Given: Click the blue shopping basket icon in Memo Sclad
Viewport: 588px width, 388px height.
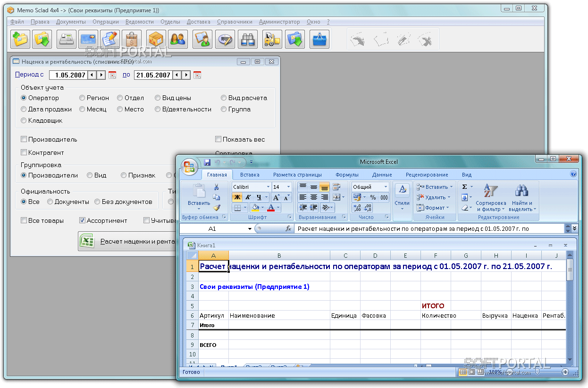Looking at the screenshot, I should point(319,39).
